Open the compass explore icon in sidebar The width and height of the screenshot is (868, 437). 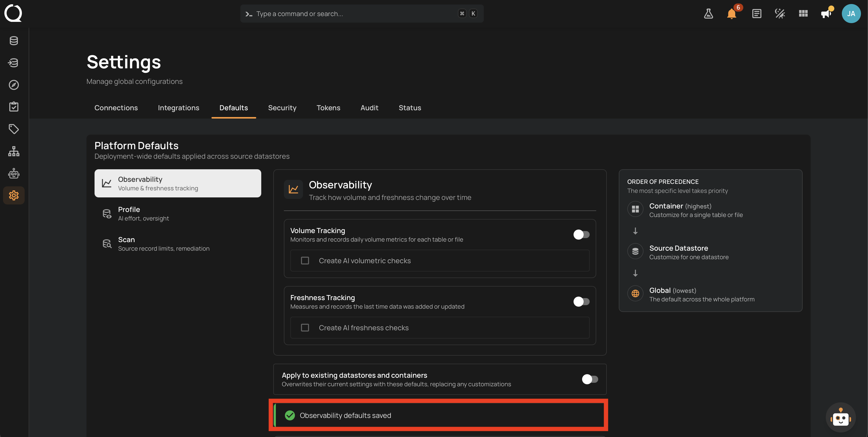[14, 84]
